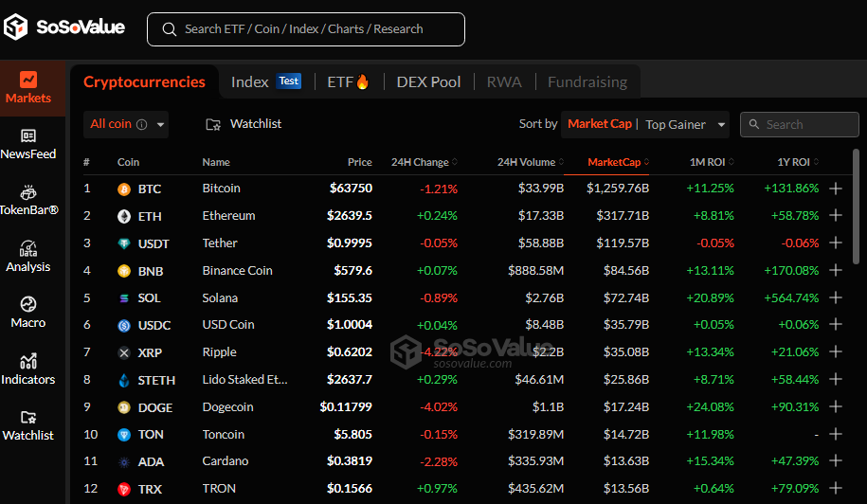Switch to the Fundraising tab

pos(587,81)
